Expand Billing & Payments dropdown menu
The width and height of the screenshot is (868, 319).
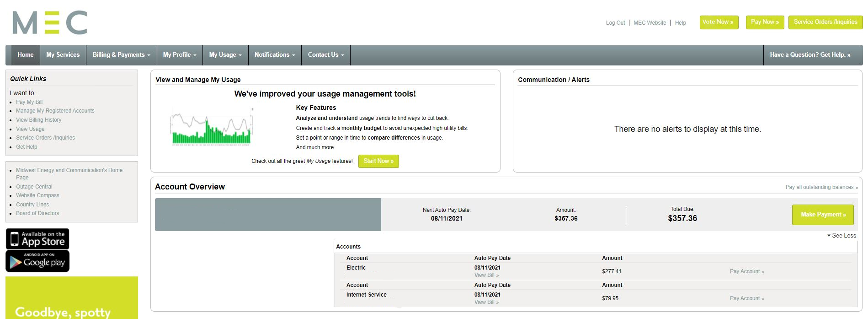122,55
